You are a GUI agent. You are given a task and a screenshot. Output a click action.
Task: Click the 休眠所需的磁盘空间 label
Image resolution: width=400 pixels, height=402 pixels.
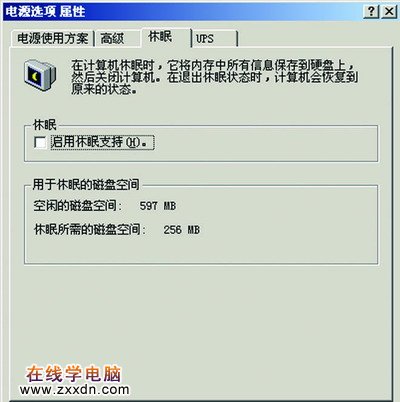click(90, 230)
